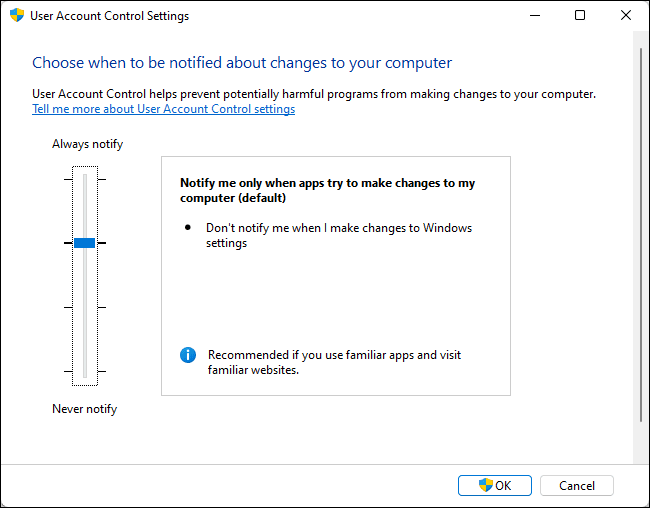
Task: Open 'Tell me more about User Account Control settings' link
Action: pyautogui.click(x=164, y=109)
